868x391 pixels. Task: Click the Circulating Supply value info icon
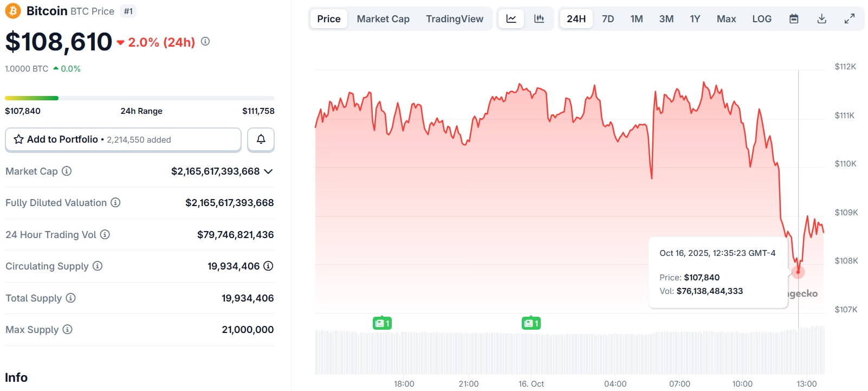[268, 266]
